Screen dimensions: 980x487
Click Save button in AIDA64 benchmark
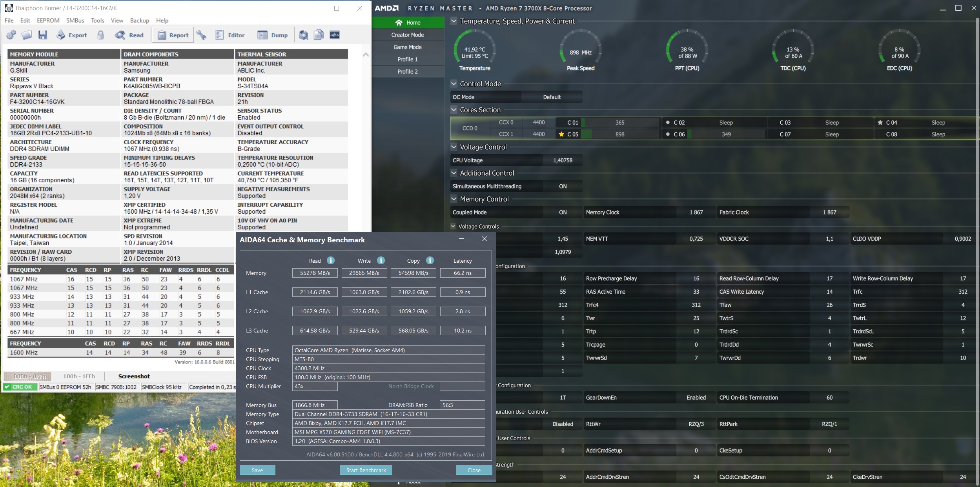point(257,470)
